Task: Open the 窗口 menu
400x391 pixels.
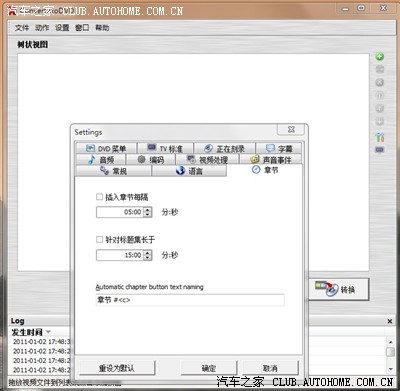Action: [x=82, y=28]
